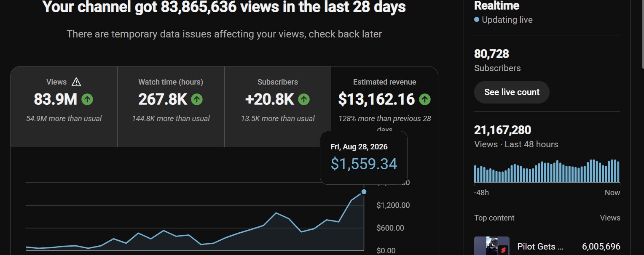The image size is (644, 255).
Task: Click the $0.00 axis label
Action: pyautogui.click(x=386, y=251)
